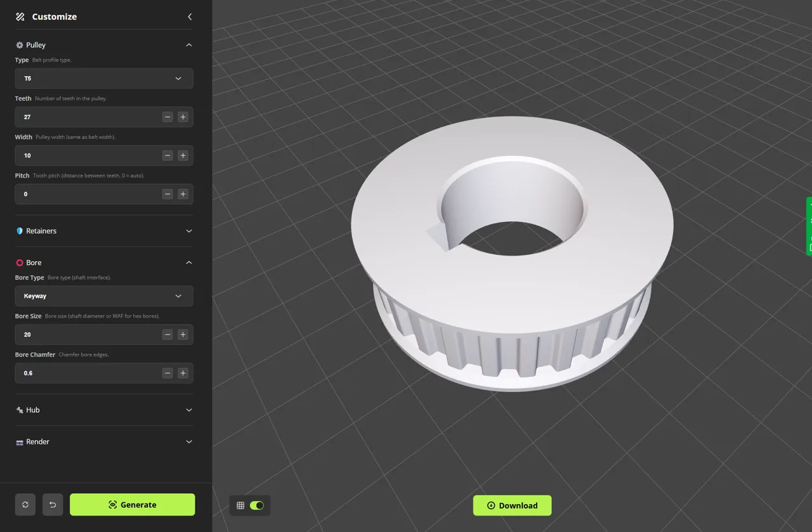
Task: Click the Pulley section heading text
Action: (x=36, y=45)
